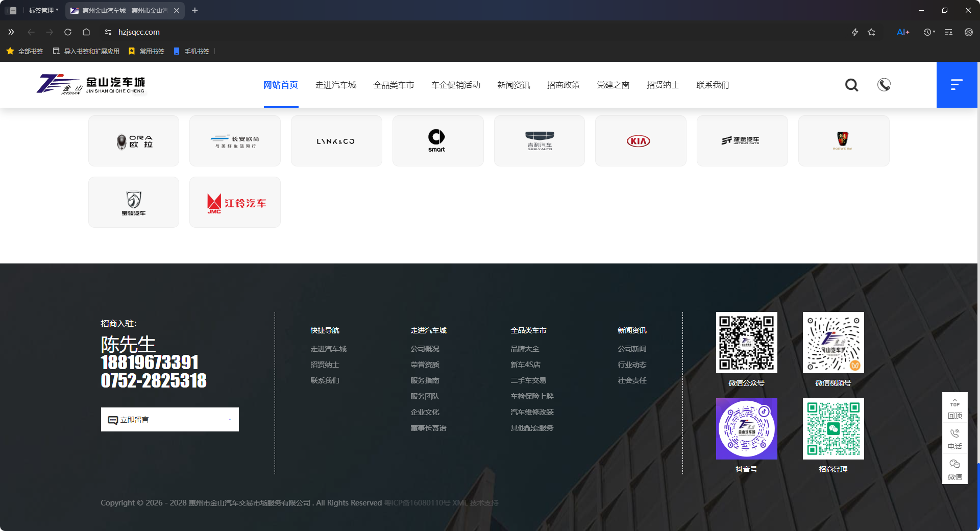Click the browser home icon
The width and height of the screenshot is (980, 531).
(86, 32)
